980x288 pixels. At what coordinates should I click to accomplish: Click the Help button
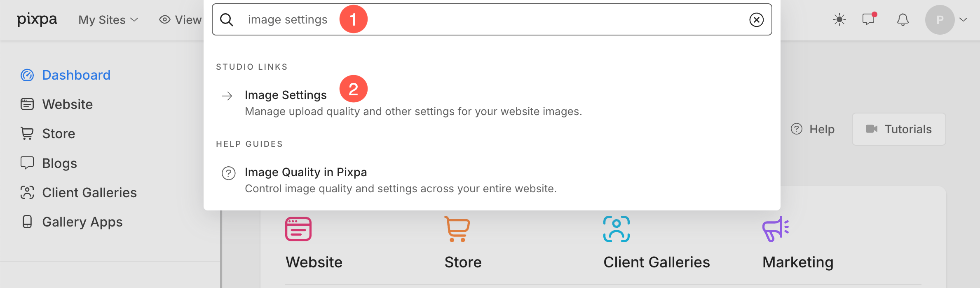pyautogui.click(x=813, y=129)
